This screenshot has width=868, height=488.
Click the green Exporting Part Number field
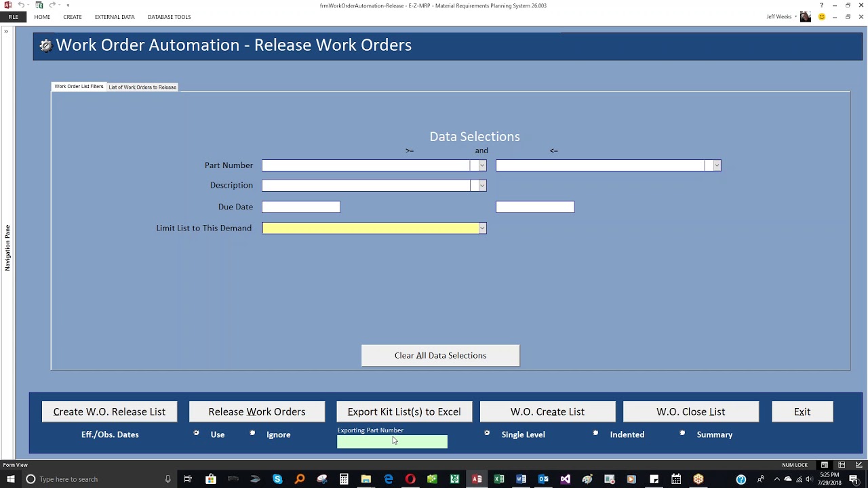(393, 442)
